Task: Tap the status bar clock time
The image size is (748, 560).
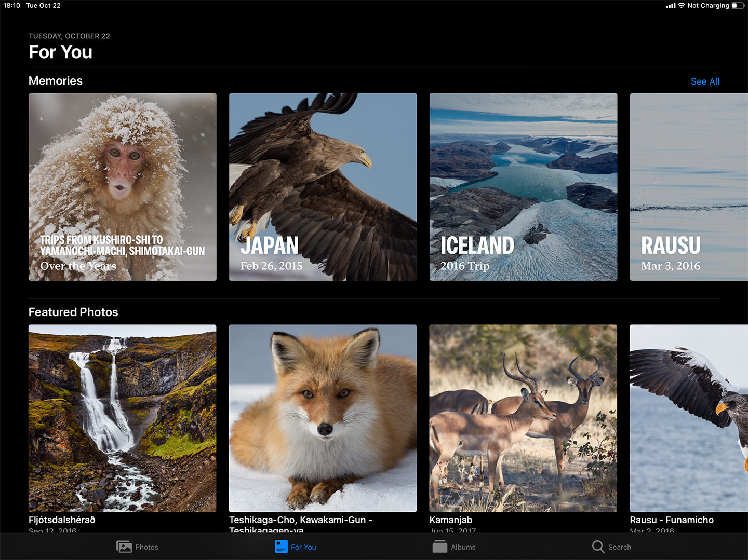Action: (12, 6)
